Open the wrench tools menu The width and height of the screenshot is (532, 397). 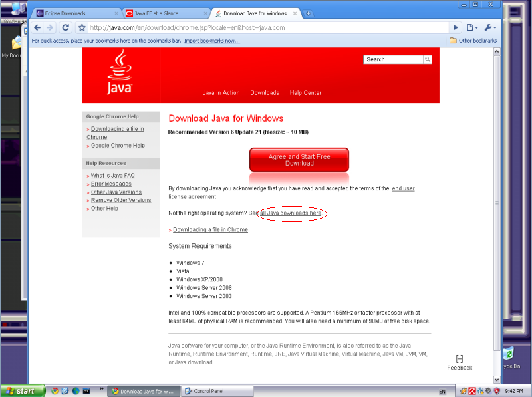[489, 27]
